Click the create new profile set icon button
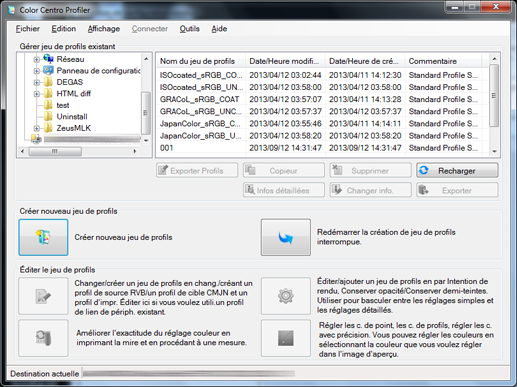This screenshot has width=517, height=387. pos(43,237)
